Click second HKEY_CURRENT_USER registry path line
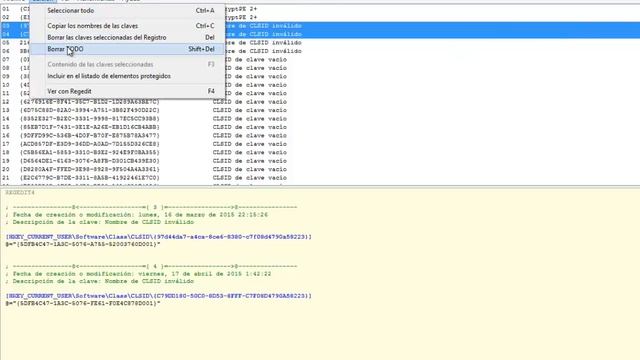This screenshot has height=360, width=640. click(158, 296)
